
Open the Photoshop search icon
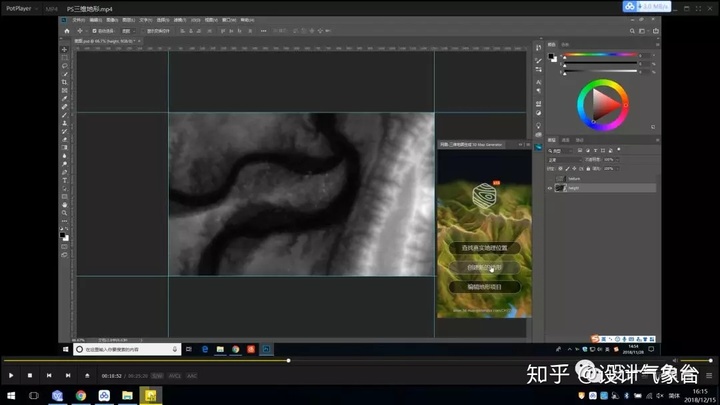tap(632, 31)
